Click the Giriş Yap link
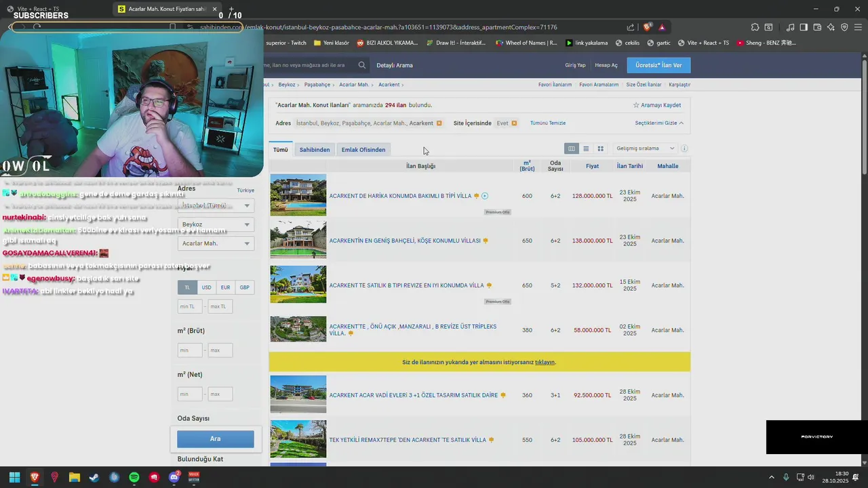868x488 pixels. pyautogui.click(x=575, y=65)
